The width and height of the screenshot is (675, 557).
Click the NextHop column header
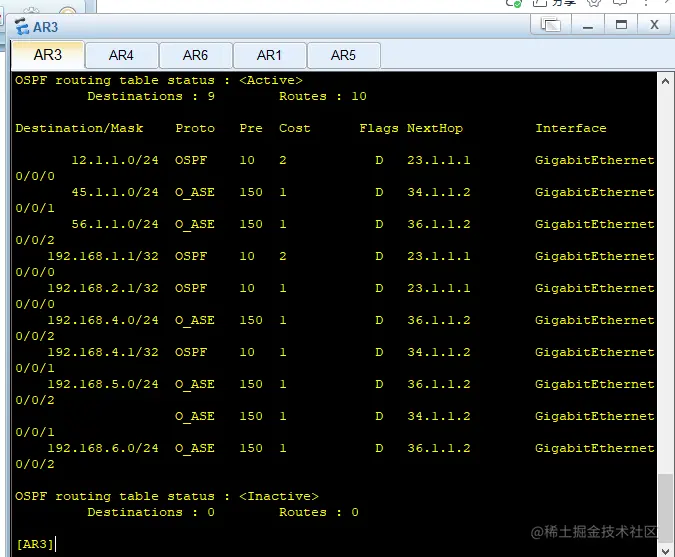pos(435,128)
